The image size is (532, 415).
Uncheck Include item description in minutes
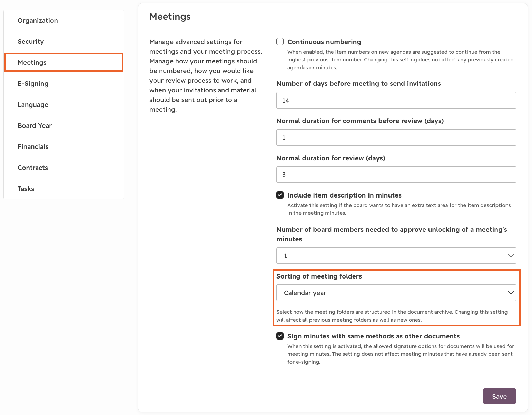pyautogui.click(x=280, y=195)
